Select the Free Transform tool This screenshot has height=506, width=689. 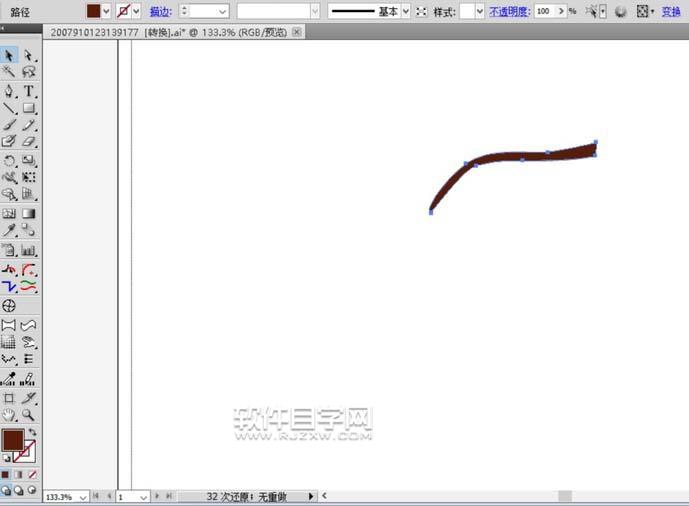(x=29, y=177)
